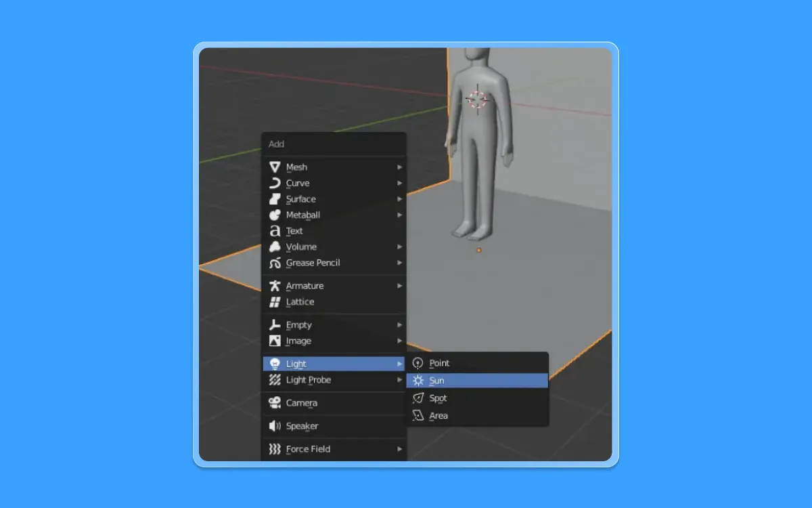Click the Light Probe icon
Image resolution: width=812 pixels, height=508 pixels.
coord(275,380)
